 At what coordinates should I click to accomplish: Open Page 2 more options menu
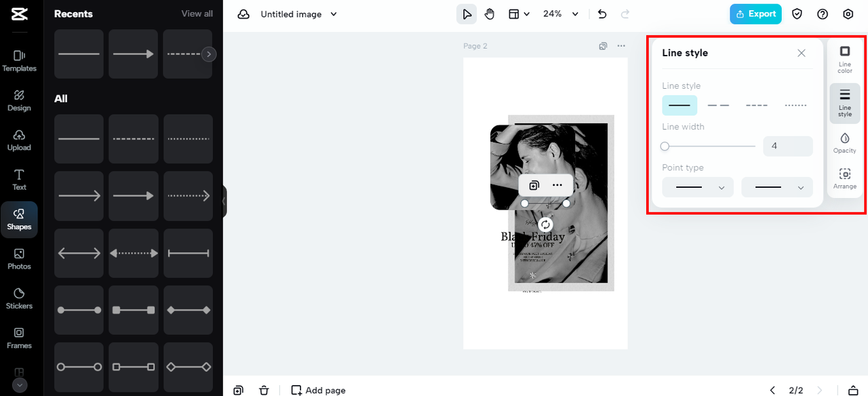[621, 46]
